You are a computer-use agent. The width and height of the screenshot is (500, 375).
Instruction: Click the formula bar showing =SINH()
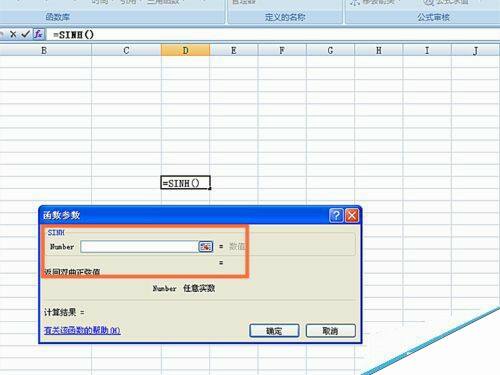click(x=273, y=34)
